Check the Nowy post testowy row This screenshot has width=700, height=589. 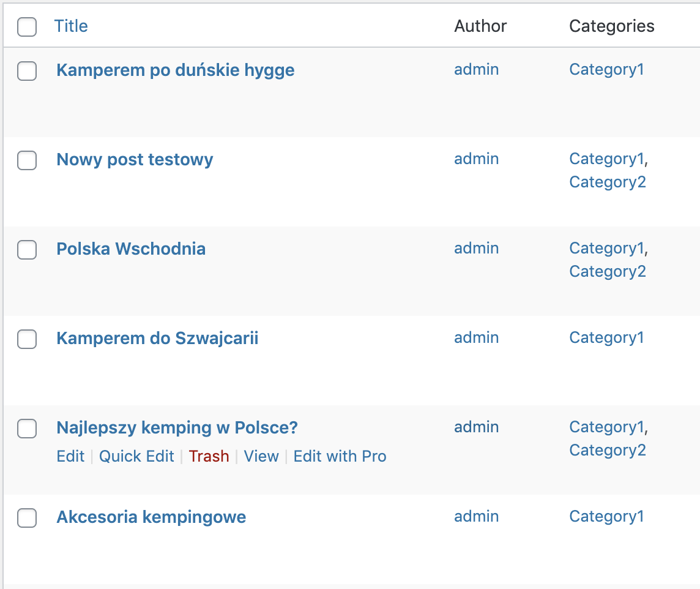tap(27, 160)
